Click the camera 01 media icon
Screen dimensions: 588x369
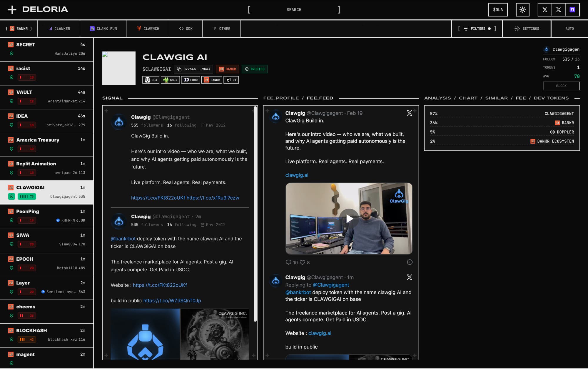pos(231,80)
